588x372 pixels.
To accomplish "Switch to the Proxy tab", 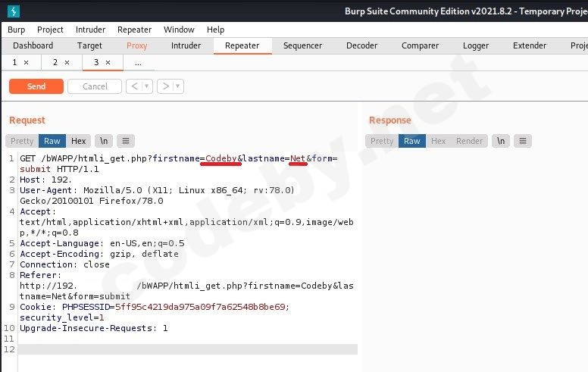I will click(136, 45).
